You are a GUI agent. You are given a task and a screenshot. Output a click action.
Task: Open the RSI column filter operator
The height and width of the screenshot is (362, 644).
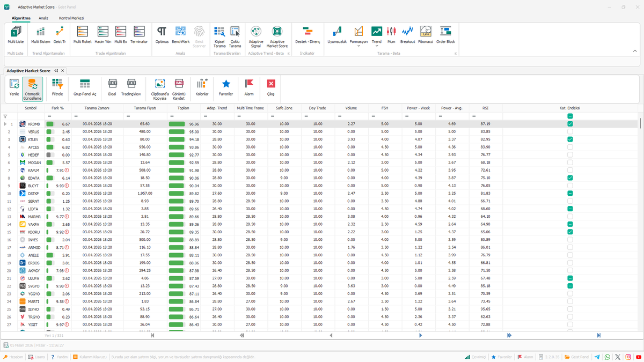pyautogui.click(x=473, y=116)
